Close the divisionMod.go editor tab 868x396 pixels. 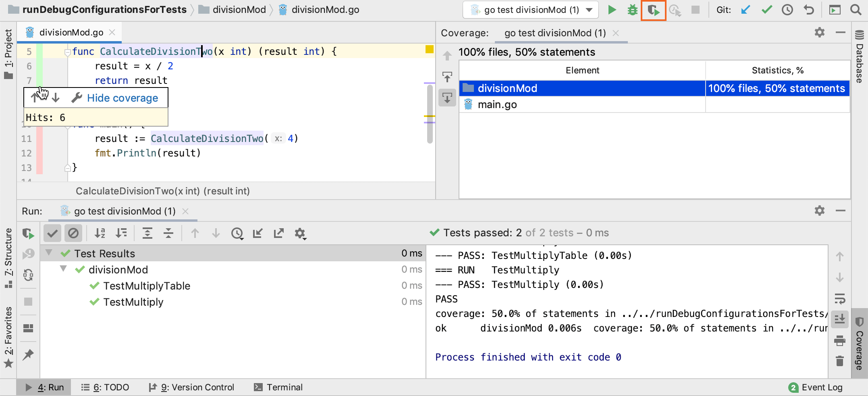tap(112, 32)
